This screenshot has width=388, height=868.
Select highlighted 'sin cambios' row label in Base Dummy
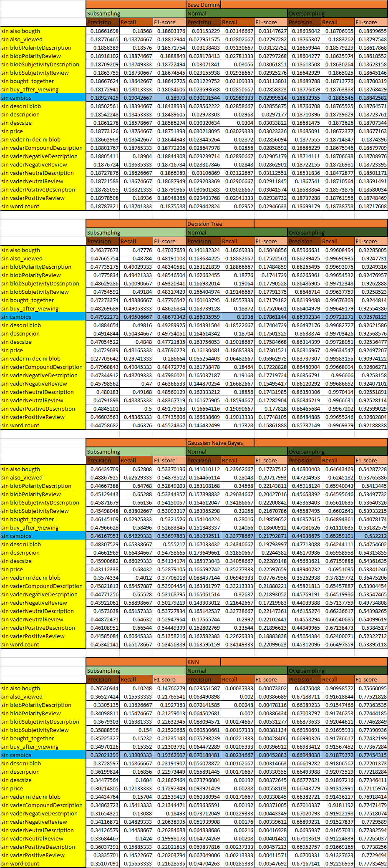[x=43, y=98]
